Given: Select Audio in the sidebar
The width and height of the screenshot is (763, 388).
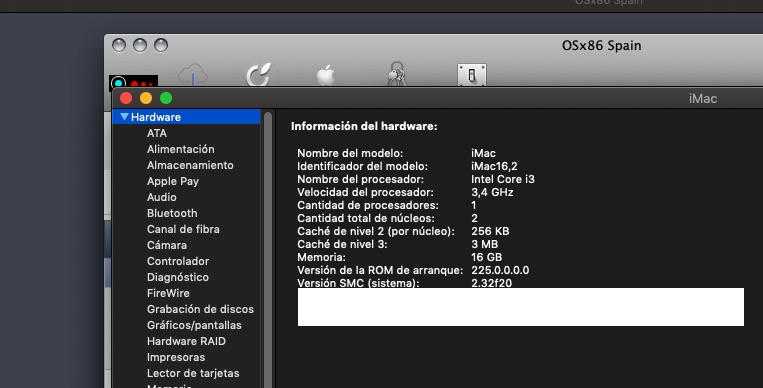Looking at the screenshot, I should (x=162, y=197).
